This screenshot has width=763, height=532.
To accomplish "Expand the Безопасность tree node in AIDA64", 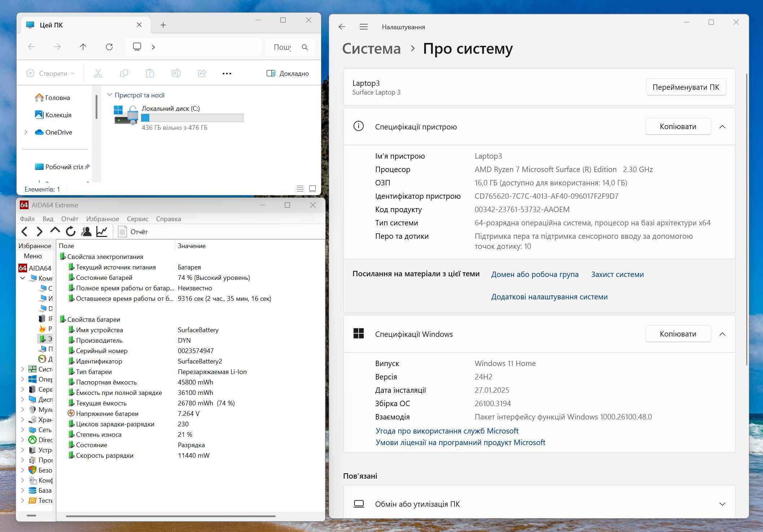I will [23, 470].
